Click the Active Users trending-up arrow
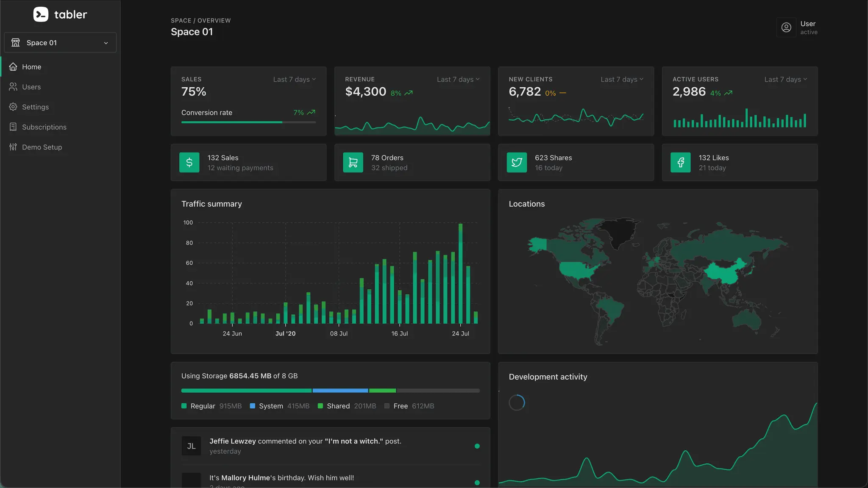 728,93
